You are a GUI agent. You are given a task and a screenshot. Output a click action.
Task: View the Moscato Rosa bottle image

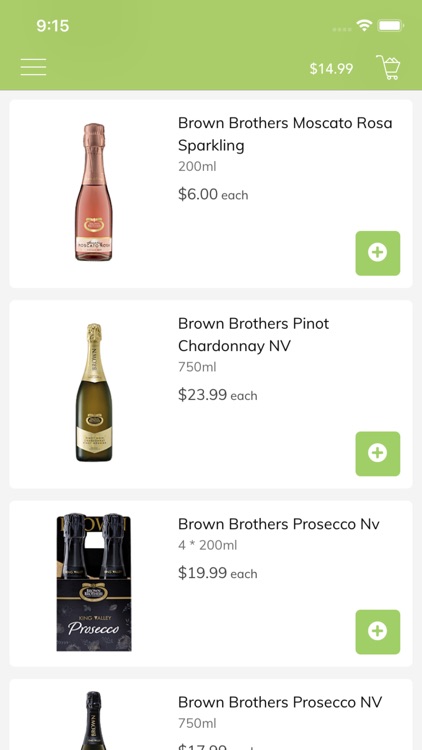94,192
